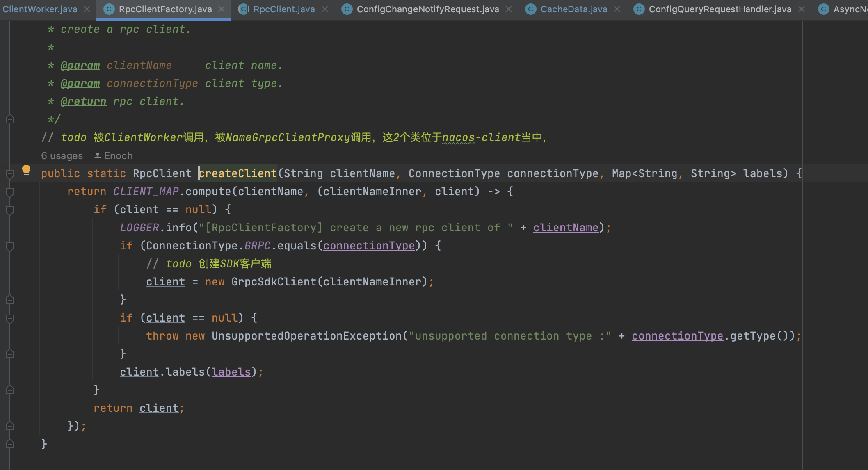Click the class icon on ConfigQueryRequestHandler.java tab
The height and width of the screenshot is (470, 868).
pyautogui.click(x=639, y=9)
